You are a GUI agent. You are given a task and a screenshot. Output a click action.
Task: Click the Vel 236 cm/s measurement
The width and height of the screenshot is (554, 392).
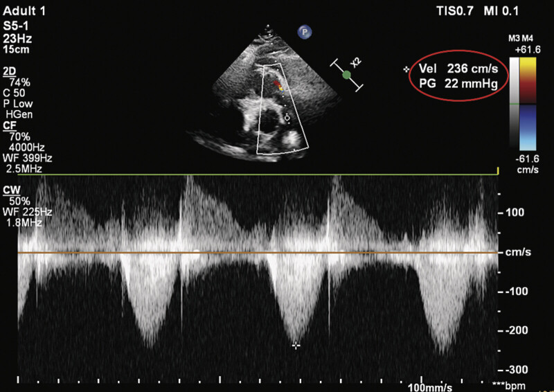point(458,69)
